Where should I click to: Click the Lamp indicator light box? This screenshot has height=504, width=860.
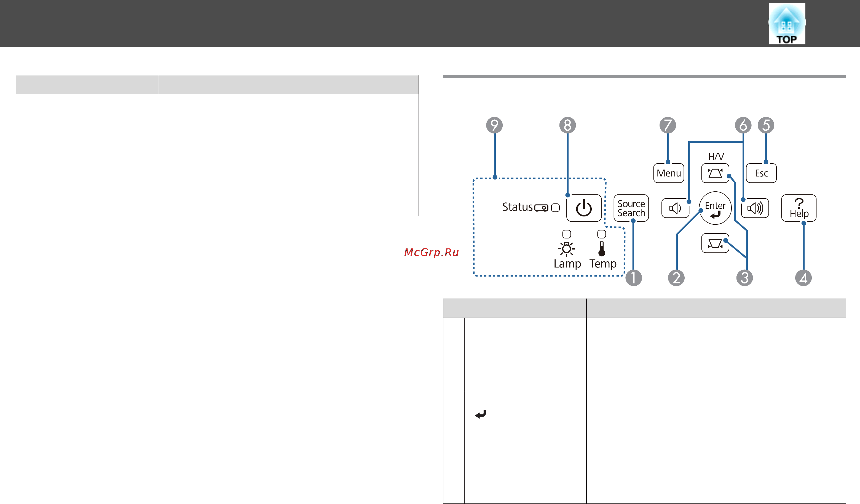pos(567,234)
